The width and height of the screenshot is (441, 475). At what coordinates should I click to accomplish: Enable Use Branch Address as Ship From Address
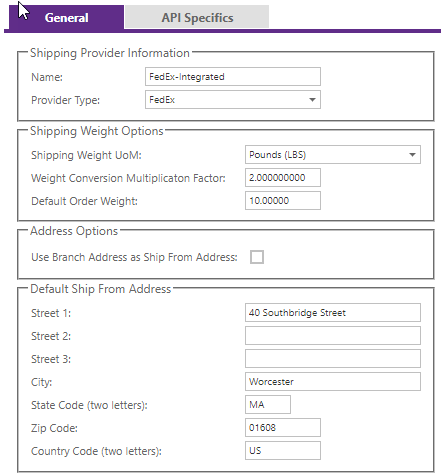(257, 257)
